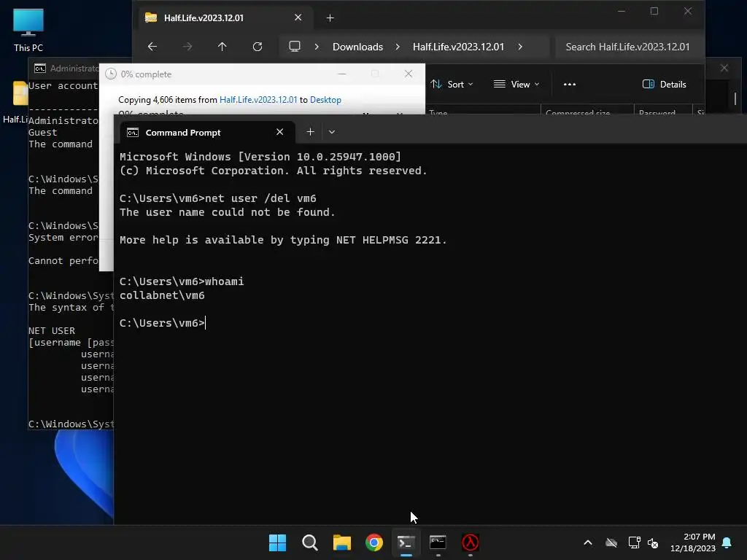
Task: Minimize the 0% complete copy dialog
Action: 342,74
